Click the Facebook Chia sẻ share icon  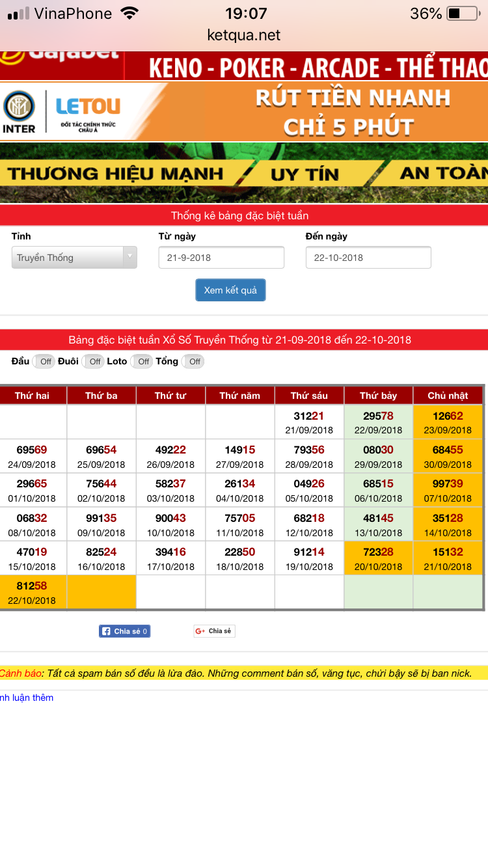[x=124, y=631]
